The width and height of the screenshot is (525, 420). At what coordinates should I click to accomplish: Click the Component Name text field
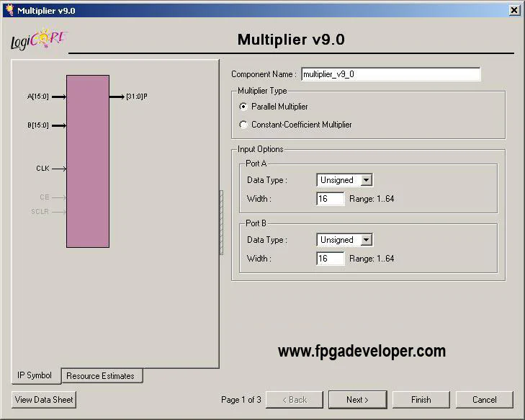click(390, 74)
